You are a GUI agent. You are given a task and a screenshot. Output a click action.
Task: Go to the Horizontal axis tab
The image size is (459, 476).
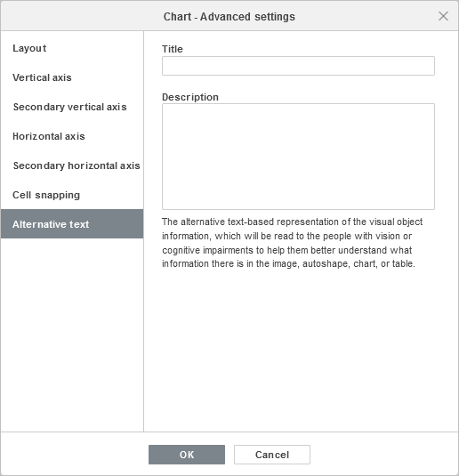(72, 136)
